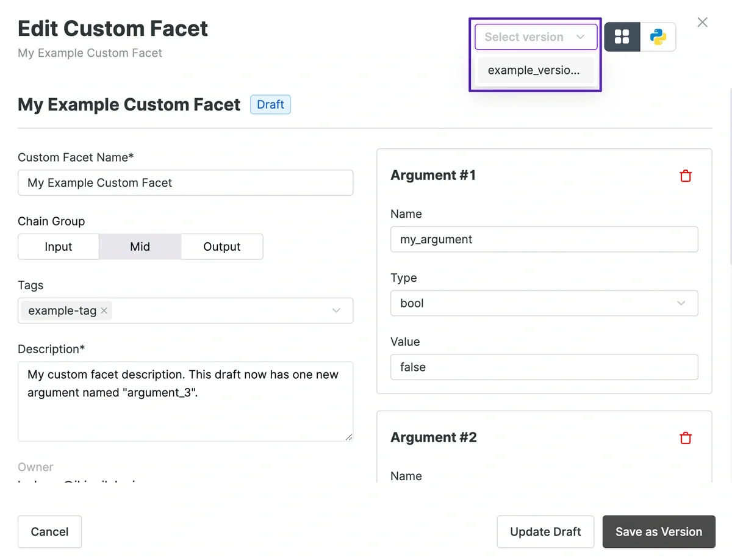Delete Argument #1 with trash icon
Image resolution: width=732 pixels, height=560 pixels.
pyautogui.click(x=686, y=176)
